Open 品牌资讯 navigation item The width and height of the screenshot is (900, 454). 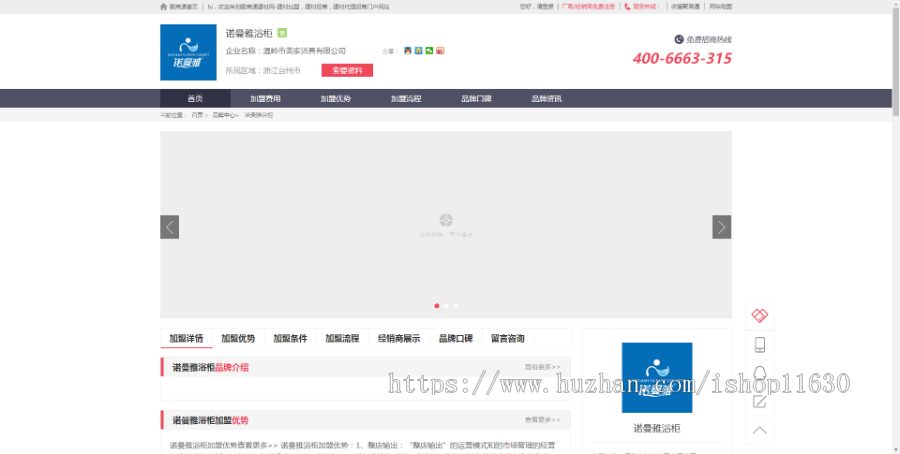[x=546, y=99]
